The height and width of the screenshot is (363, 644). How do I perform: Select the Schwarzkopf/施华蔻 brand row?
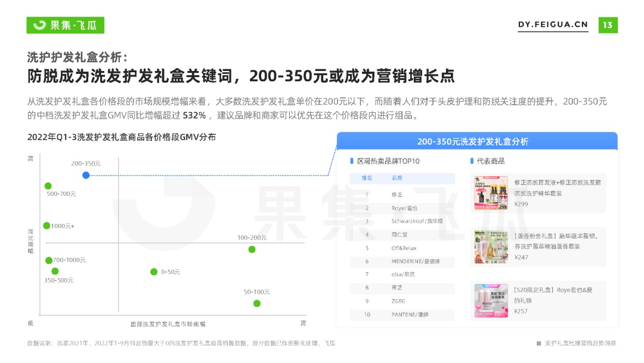pyautogui.click(x=402, y=221)
